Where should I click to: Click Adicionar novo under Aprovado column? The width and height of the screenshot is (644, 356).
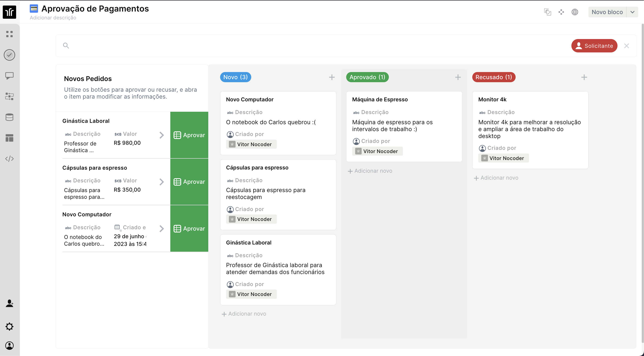370,171
